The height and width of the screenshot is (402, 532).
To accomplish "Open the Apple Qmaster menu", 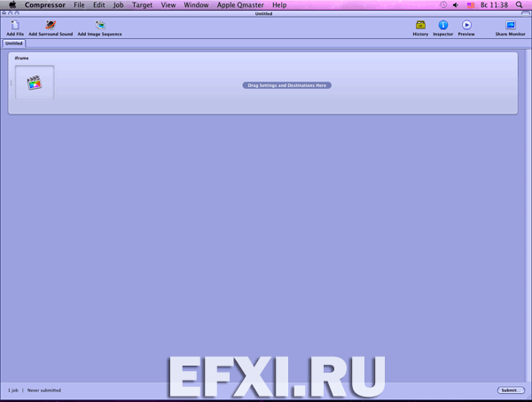I will pyautogui.click(x=240, y=5).
